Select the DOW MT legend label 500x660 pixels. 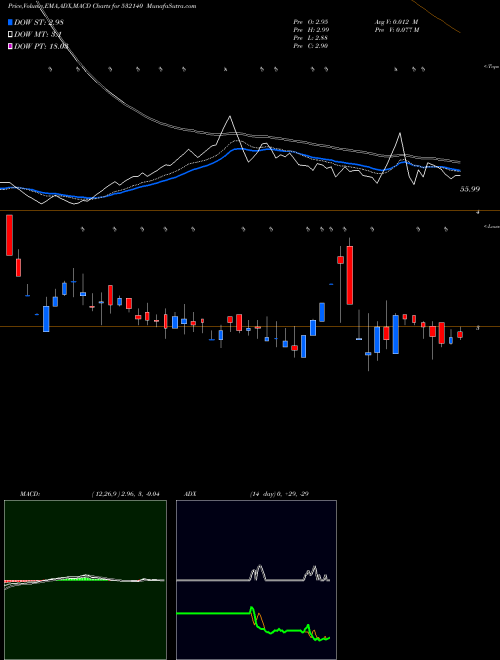tap(38, 35)
